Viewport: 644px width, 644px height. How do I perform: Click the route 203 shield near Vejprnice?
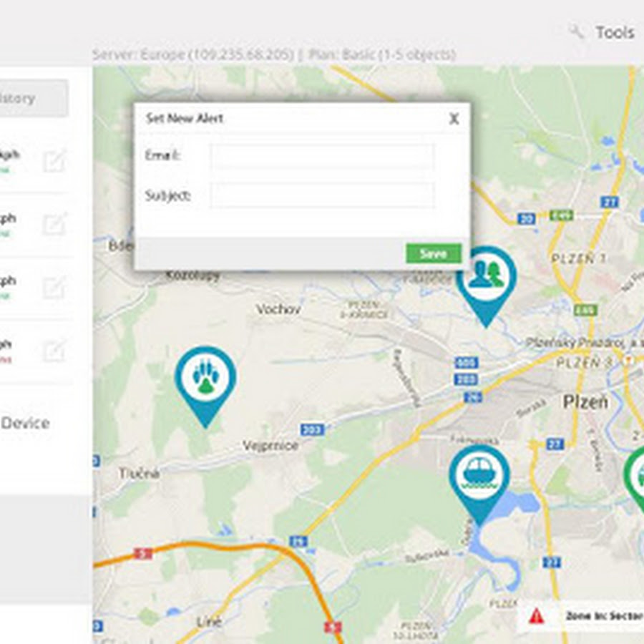312,429
